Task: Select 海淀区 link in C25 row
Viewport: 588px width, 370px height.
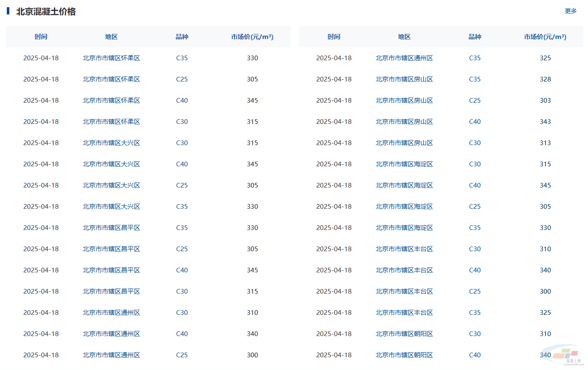Action: click(x=404, y=207)
